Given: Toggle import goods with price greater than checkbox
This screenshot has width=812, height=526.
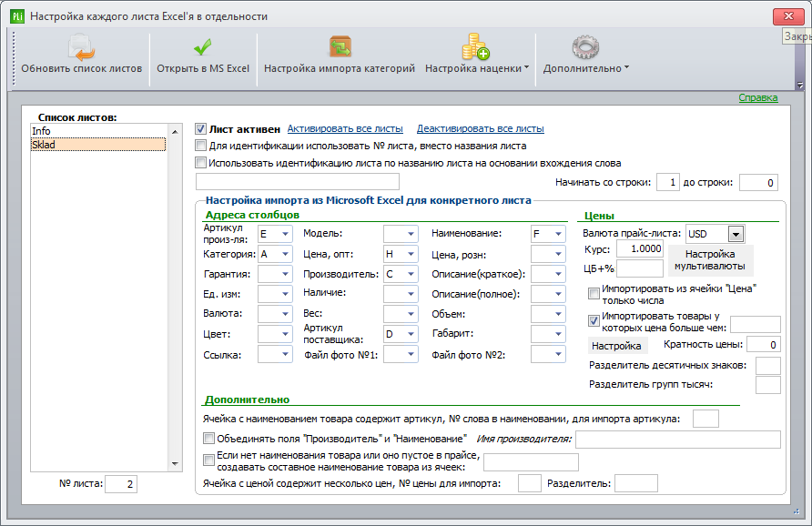Looking at the screenshot, I should point(594,321).
